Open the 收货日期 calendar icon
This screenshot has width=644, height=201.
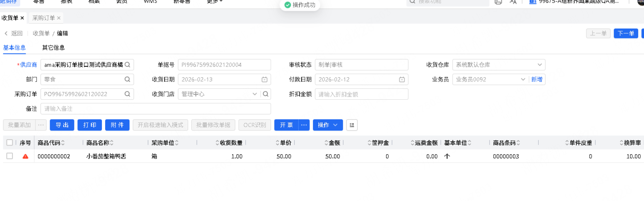[x=265, y=79]
